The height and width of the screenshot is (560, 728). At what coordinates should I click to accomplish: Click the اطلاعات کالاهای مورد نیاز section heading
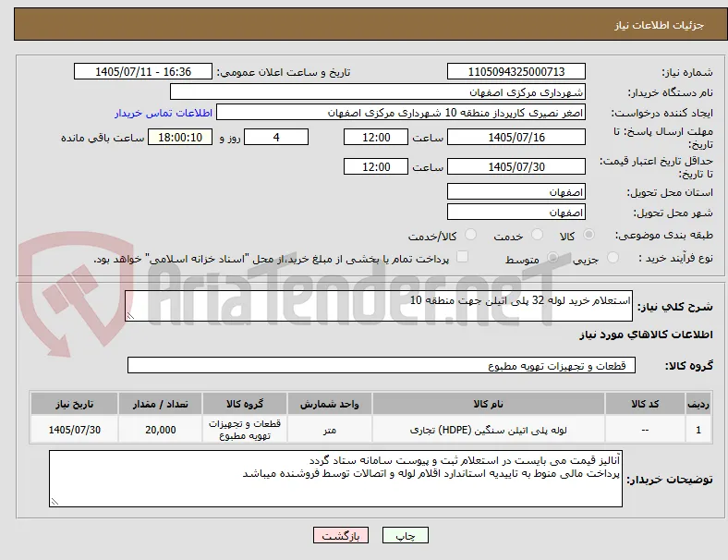[x=646, y=335]
